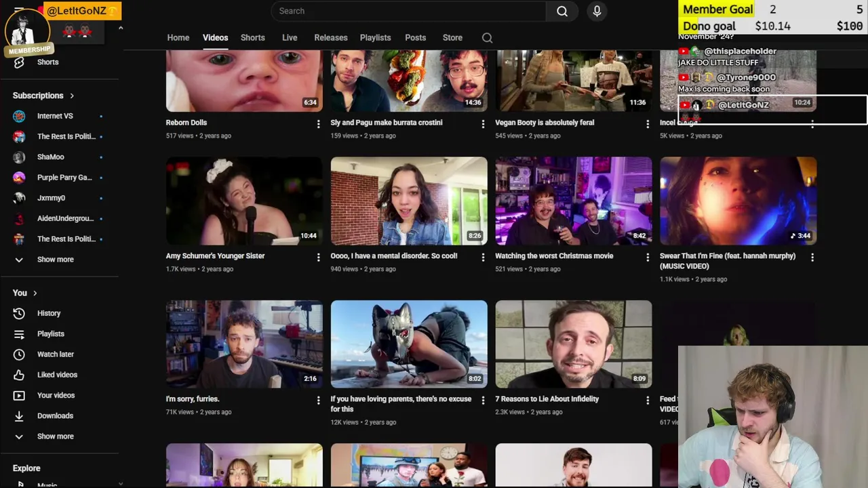Open options menu for mental disorder video

point(483,258)
